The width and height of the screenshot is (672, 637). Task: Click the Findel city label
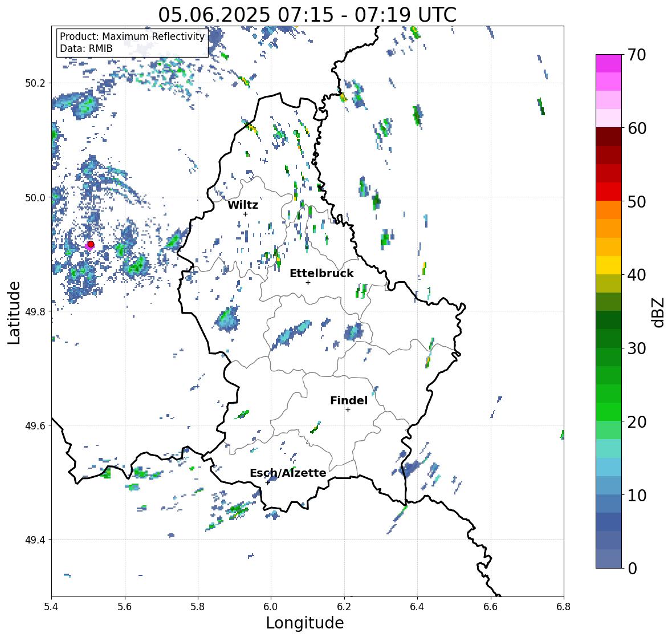tap(348, 400)
